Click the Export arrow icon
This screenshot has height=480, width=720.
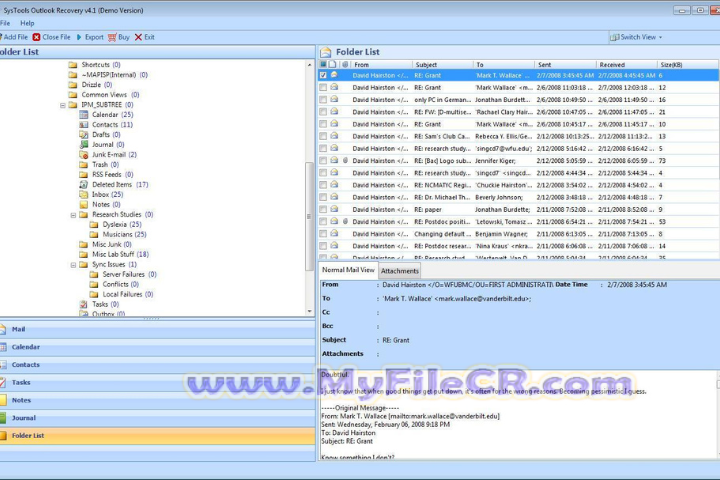79,37
